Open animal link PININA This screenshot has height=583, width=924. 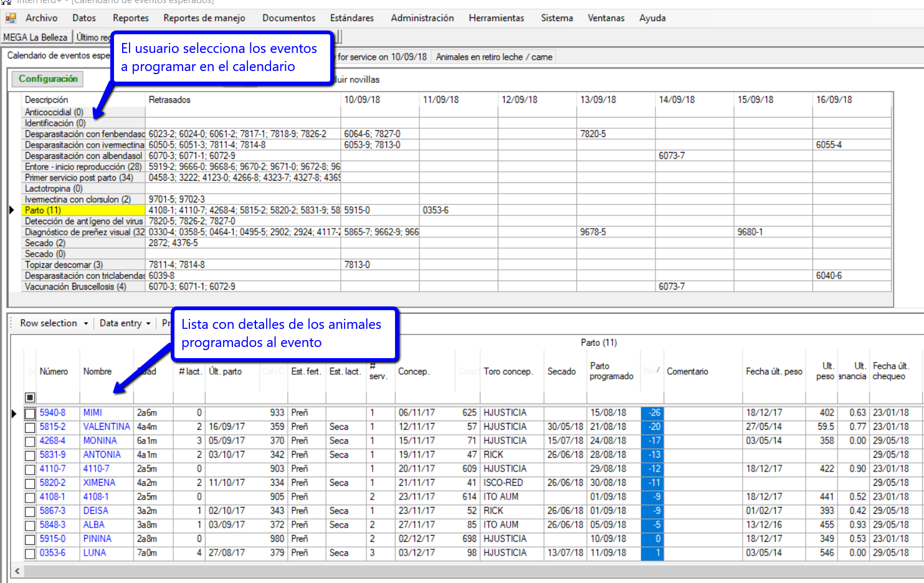pos(97,539)
